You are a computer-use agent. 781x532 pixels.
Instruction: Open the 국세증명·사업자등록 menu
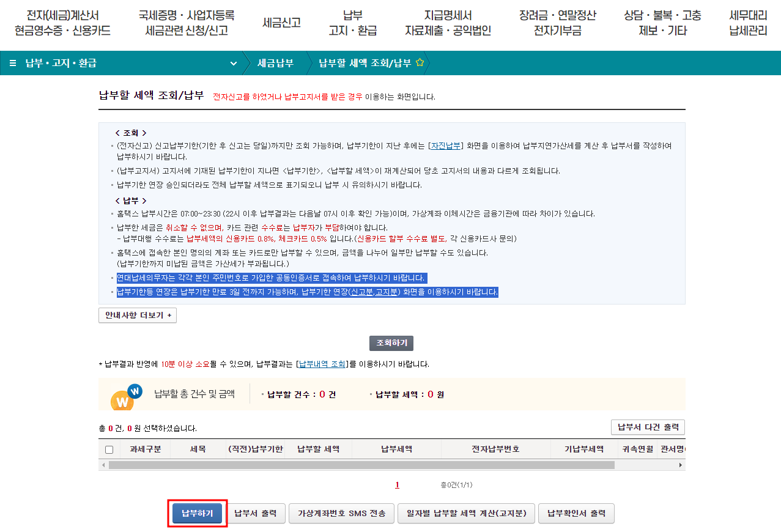point(187,23)
